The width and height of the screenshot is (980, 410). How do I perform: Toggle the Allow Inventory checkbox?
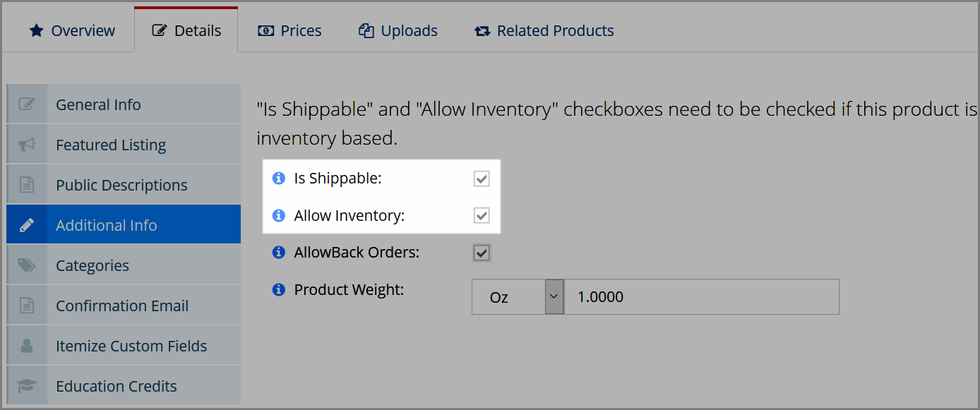pos(482,215)
